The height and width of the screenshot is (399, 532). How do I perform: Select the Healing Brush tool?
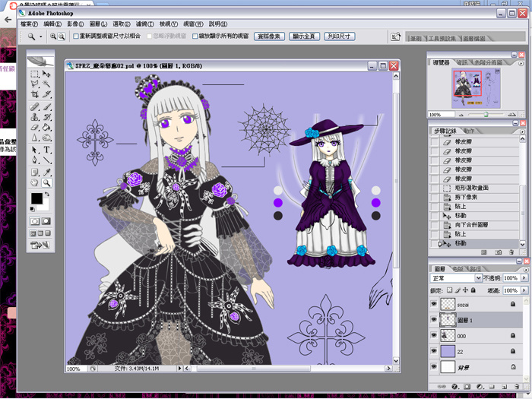click(x=34, y=107)
